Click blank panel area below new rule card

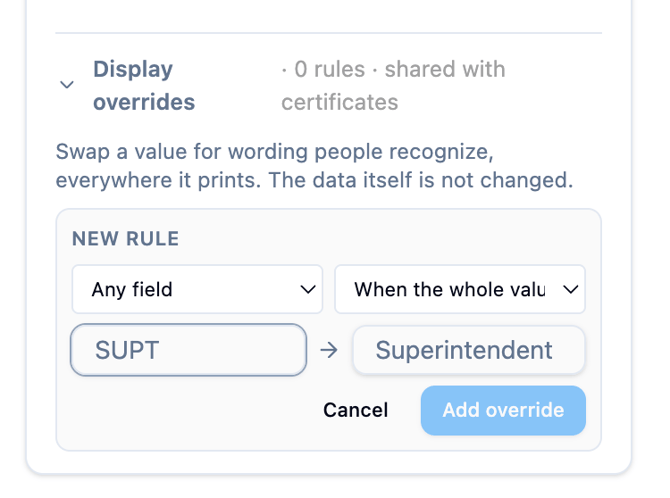click(329, 462)
